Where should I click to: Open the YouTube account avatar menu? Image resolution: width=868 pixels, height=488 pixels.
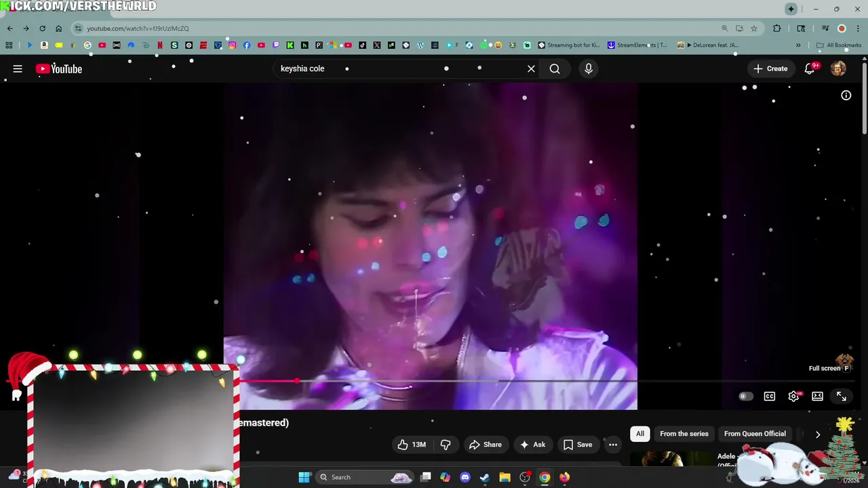pyautogui.click(x=838, y=68)
